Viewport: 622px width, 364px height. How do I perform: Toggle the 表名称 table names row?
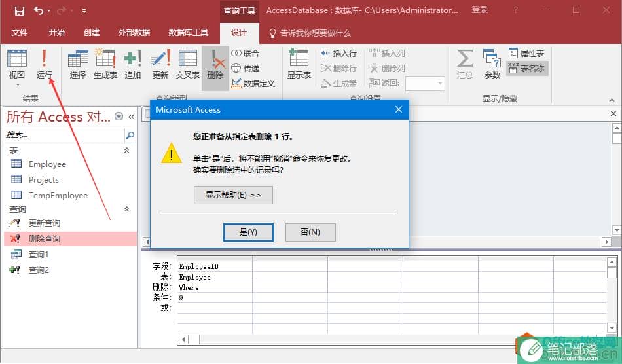coord(527,68)
